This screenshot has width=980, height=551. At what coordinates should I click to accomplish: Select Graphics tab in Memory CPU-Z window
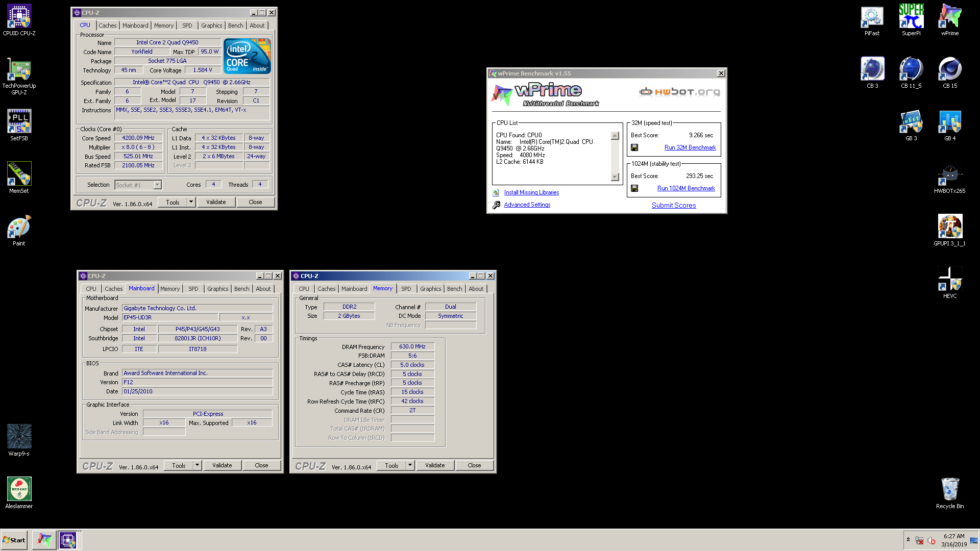[430, 289]
